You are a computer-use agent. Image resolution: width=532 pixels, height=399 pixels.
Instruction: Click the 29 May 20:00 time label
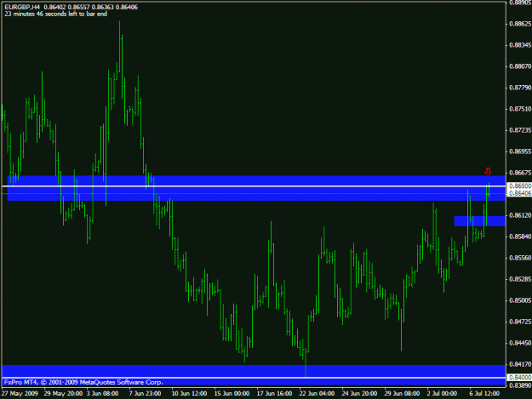pos(63,394)
